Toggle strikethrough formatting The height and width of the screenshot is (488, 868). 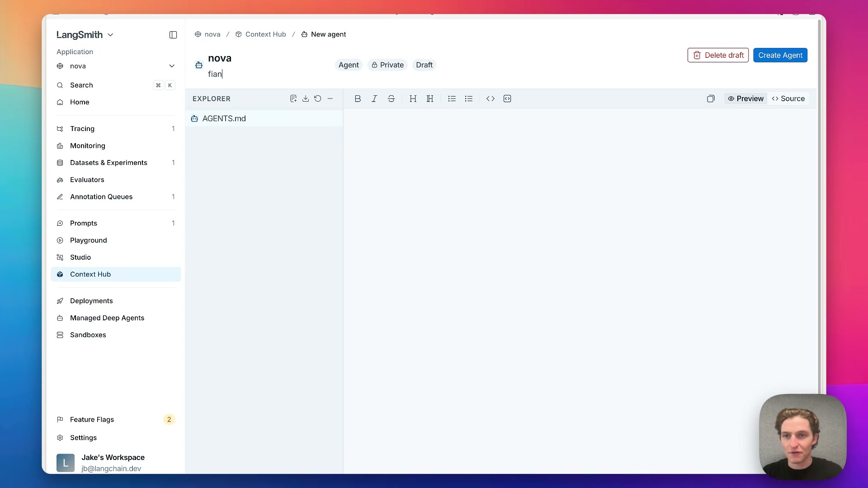[392, 99]
